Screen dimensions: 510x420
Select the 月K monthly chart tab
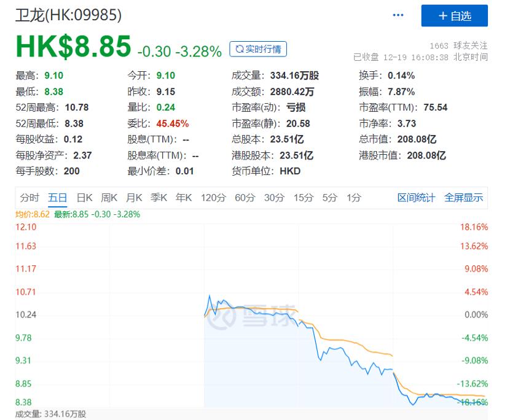coord(135,198)
